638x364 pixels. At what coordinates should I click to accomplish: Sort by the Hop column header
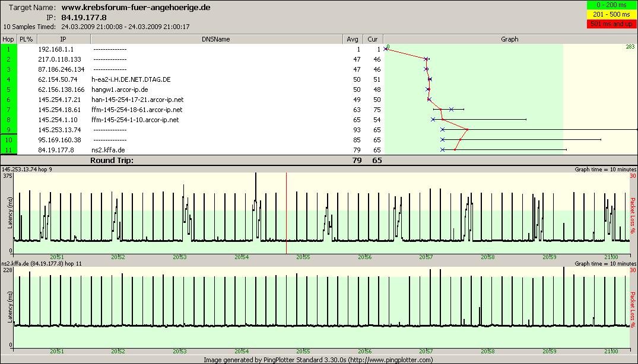pos(8,39)
